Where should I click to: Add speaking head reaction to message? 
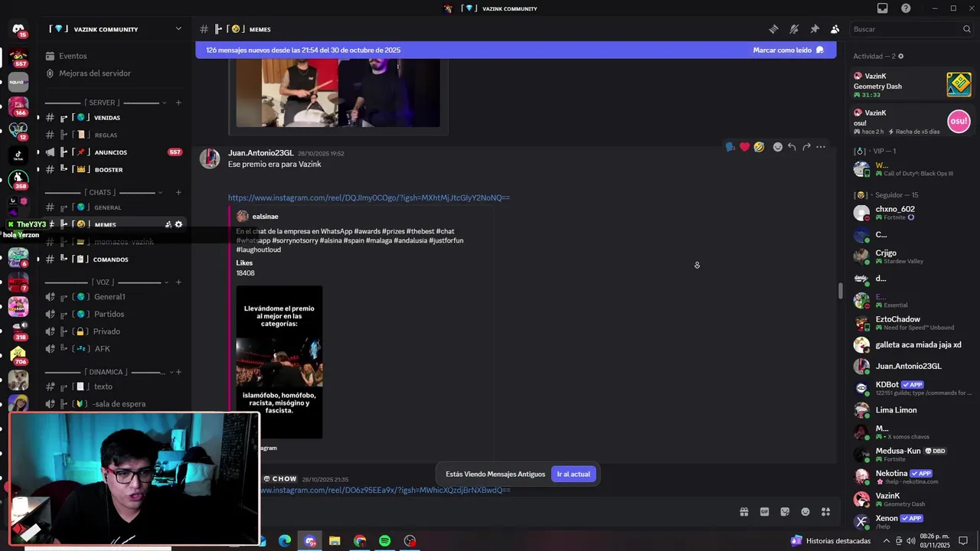(x=730, y=147)
